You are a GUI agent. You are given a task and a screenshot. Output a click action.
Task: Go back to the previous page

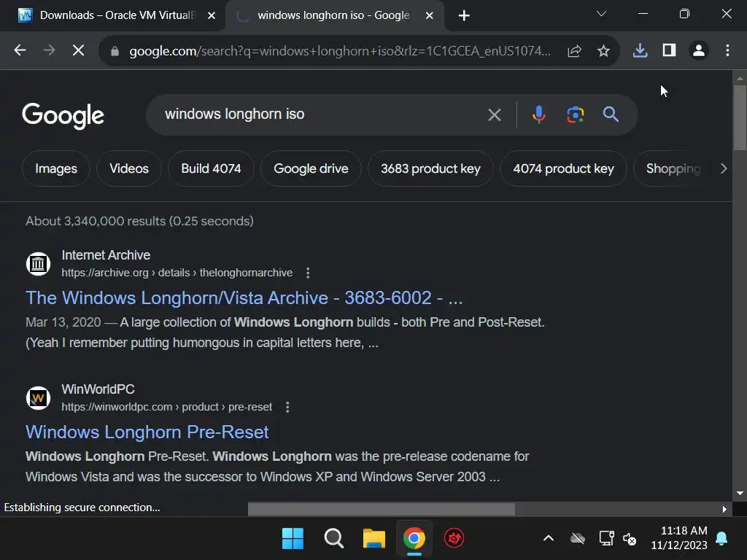click(20, 50)
